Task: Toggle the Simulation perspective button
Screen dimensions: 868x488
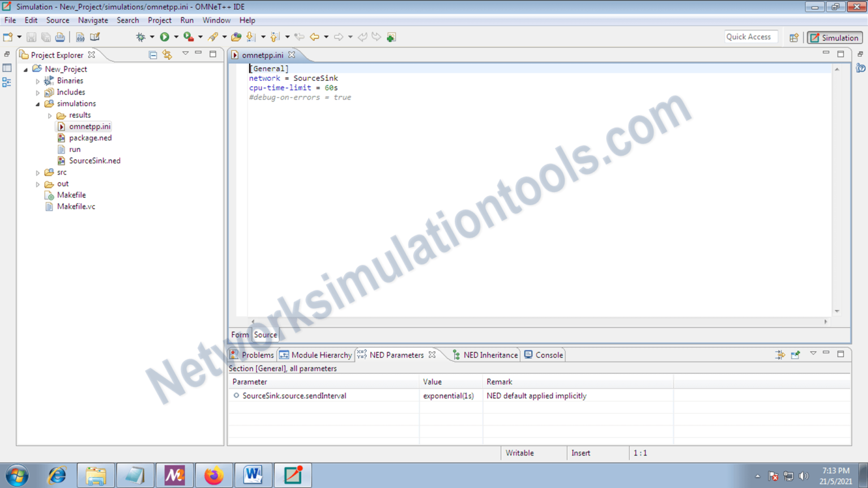Action: click(x=835, y=37)
